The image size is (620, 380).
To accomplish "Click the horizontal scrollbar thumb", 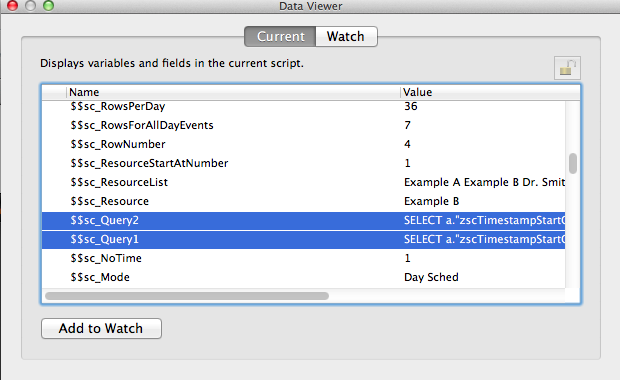I will click(x=187, y=296).
